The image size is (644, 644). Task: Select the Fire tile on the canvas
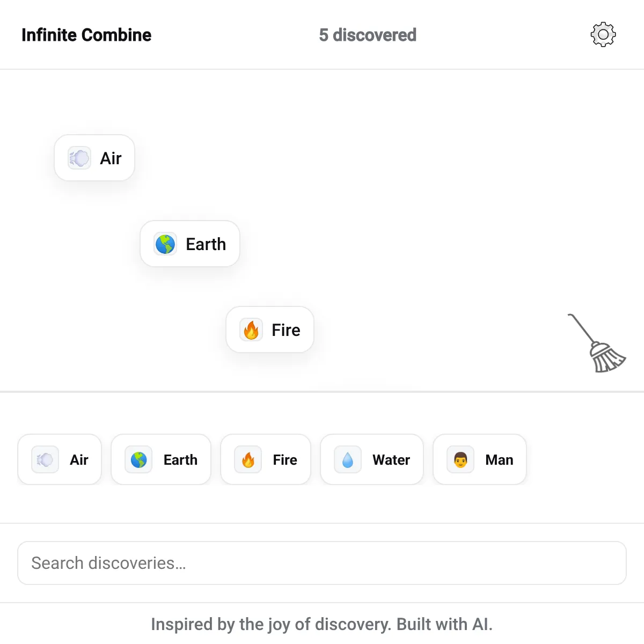[270, 330]
